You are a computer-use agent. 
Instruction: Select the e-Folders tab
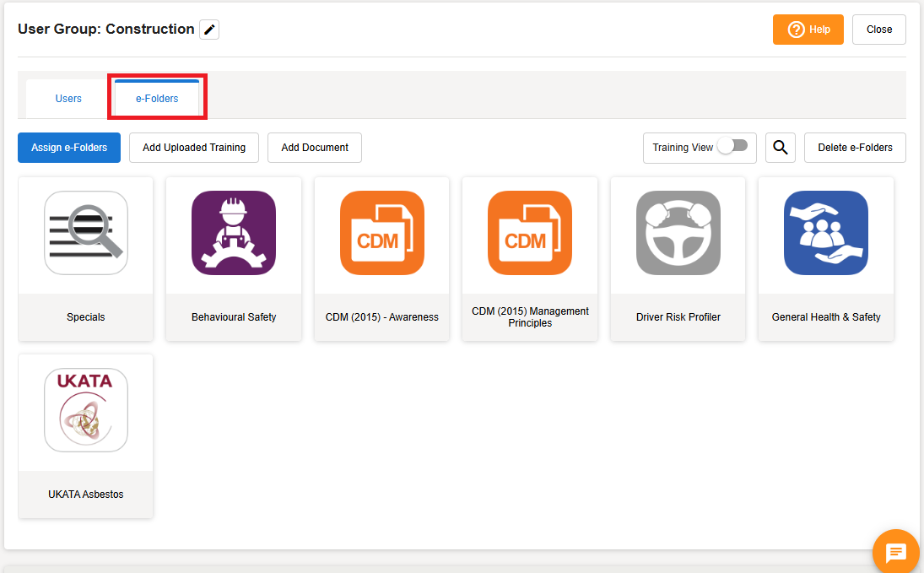(157, 99)
